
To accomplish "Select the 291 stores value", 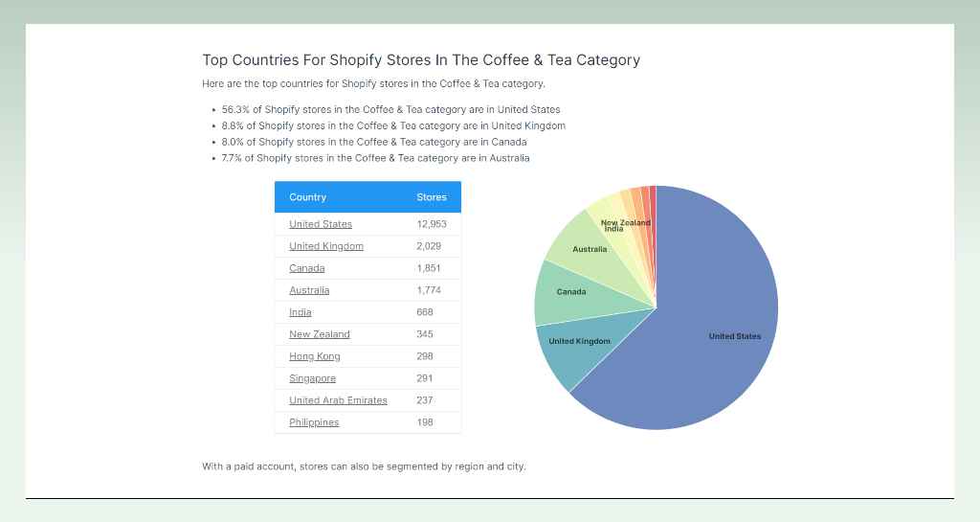I will (x=424, y=378).
